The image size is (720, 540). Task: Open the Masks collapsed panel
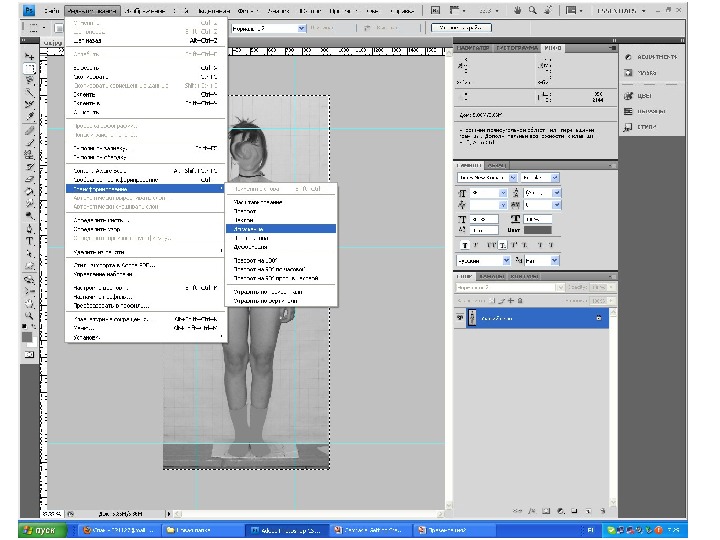pyautogui.click(x=641, y=73)
